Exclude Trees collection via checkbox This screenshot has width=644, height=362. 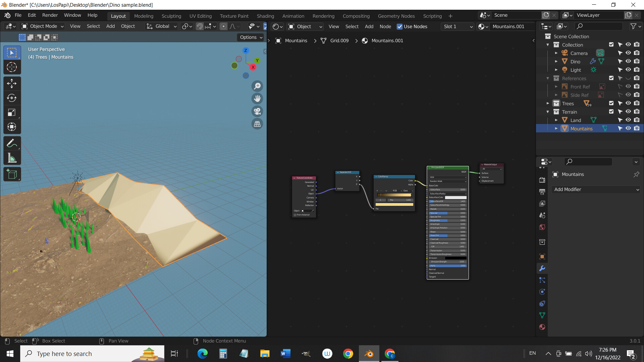coord(611,103)
